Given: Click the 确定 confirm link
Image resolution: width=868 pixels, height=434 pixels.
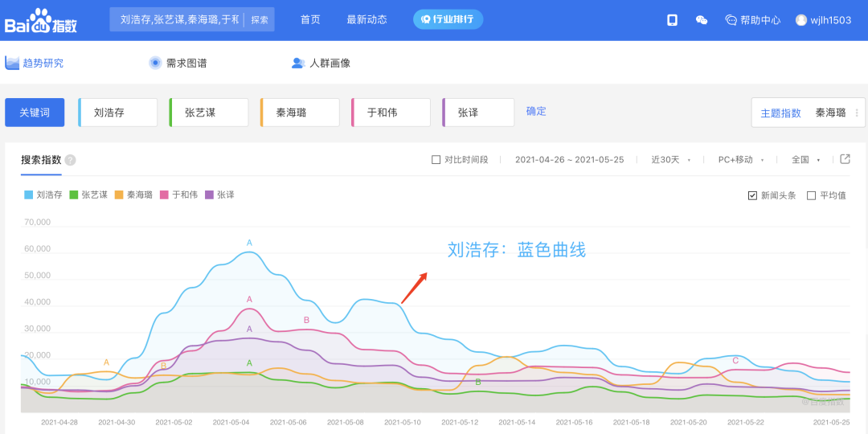Looking at the screenshot, I should [x=536, y=112].
